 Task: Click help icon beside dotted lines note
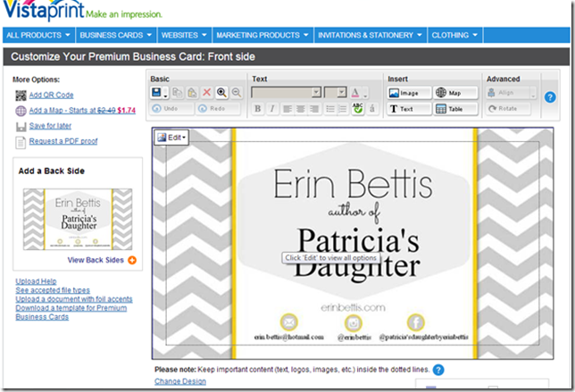pos(439,370)
